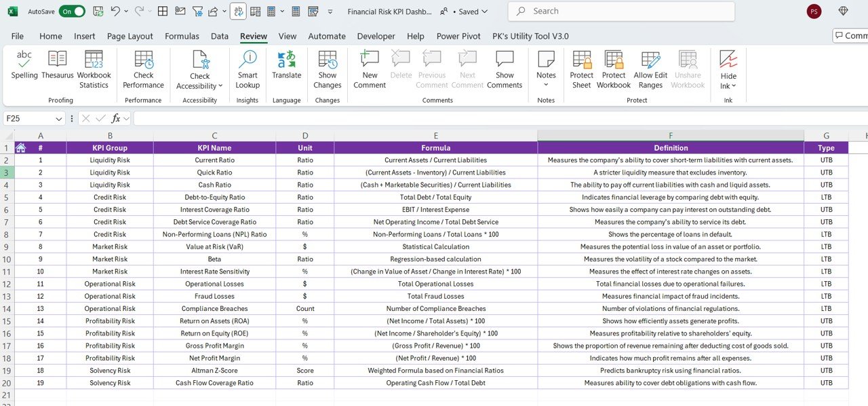Select the Value at Risk (VaR) cell
Viewport: 868px width, 406px height.
214,247
